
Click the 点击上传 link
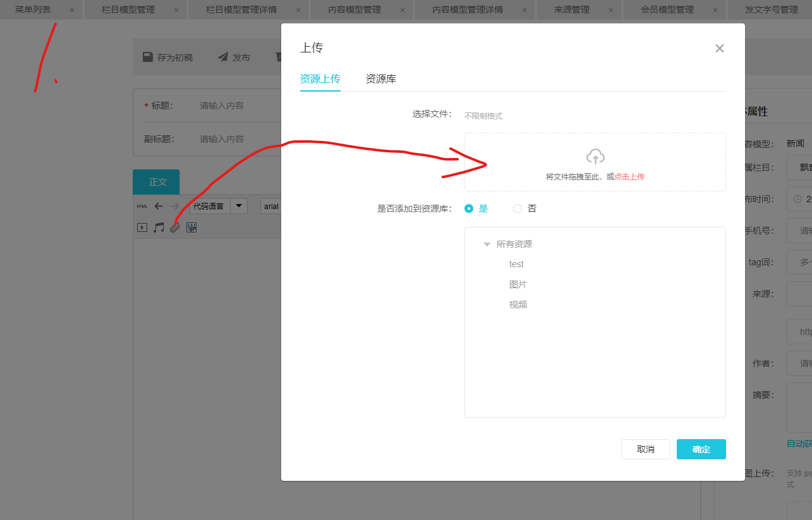(x=629, y=177)
